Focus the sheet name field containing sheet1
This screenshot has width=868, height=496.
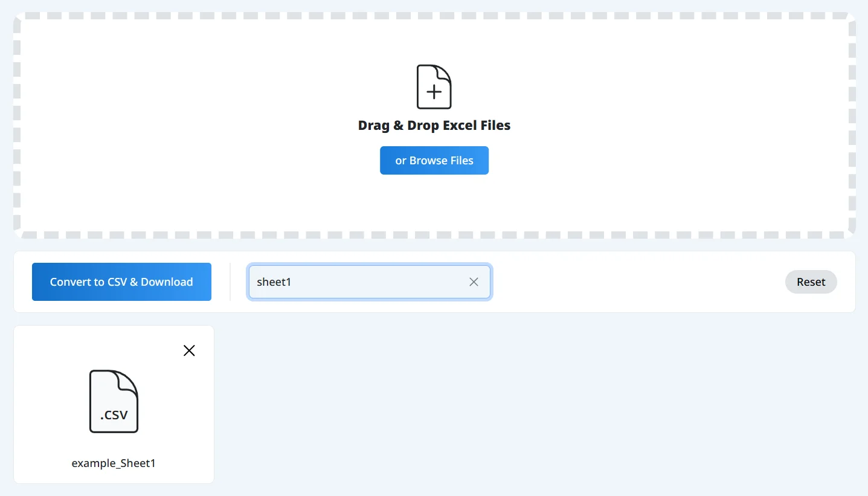[x=369, y=282]
